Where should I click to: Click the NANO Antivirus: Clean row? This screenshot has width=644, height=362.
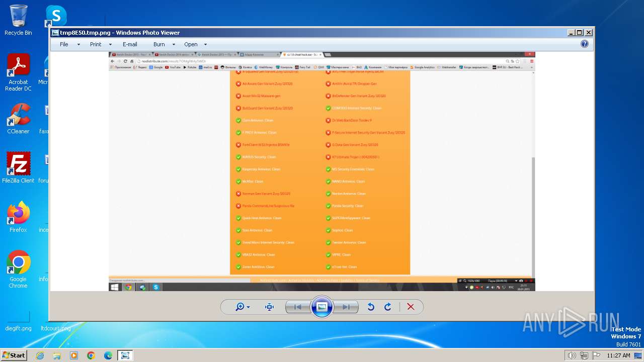pyautogui.click(x=345, y=182)
